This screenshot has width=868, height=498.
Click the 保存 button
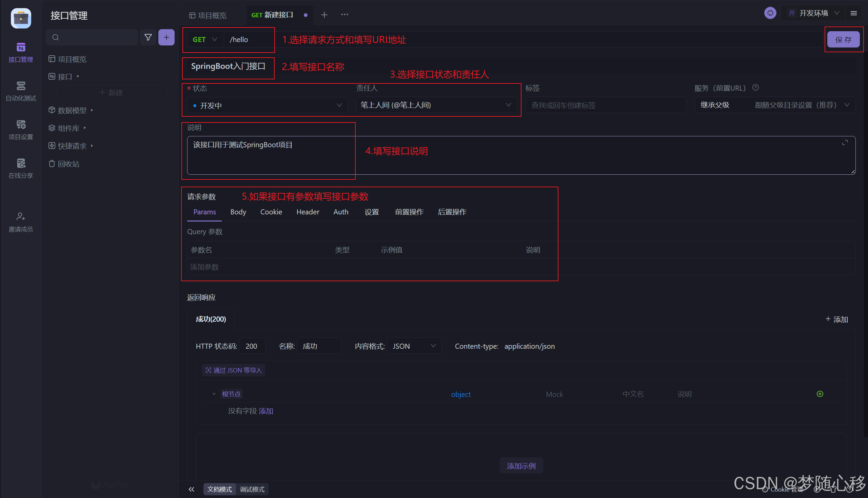pyautogui.click(x=843, y=40)
